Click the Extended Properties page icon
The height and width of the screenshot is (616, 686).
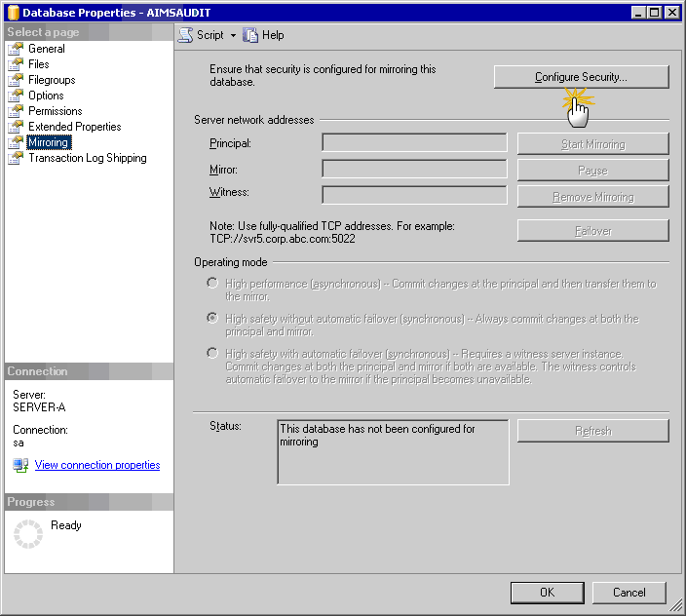(x=16, y=127)
